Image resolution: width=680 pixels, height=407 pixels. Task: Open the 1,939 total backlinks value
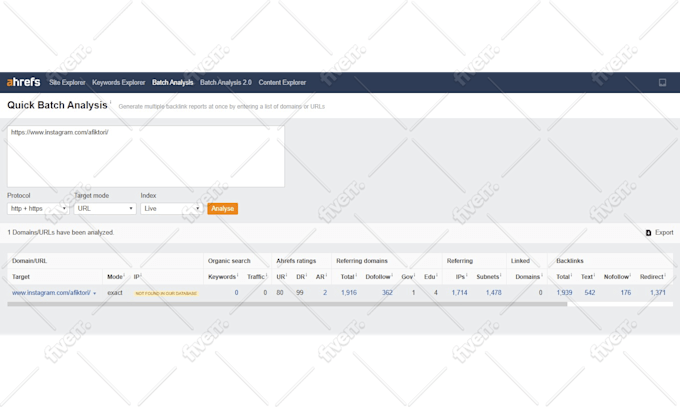pos(564,293)
